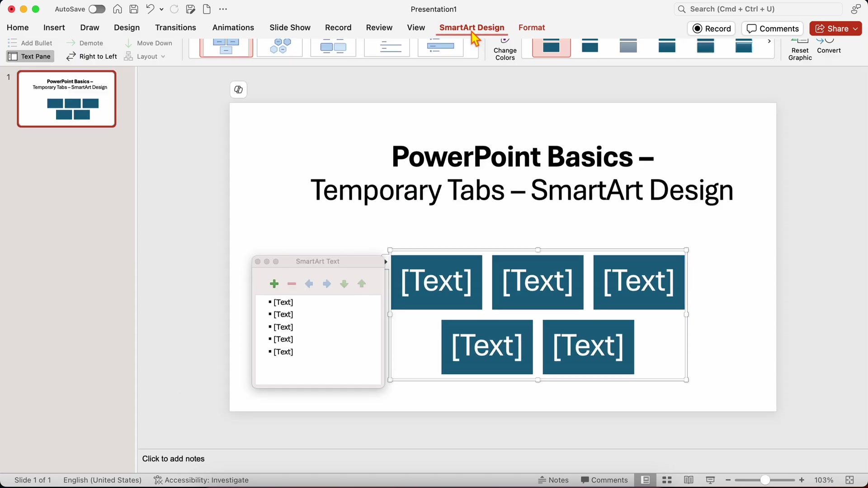
Task: Switch to Normal view icon
Action: [646, 480]
